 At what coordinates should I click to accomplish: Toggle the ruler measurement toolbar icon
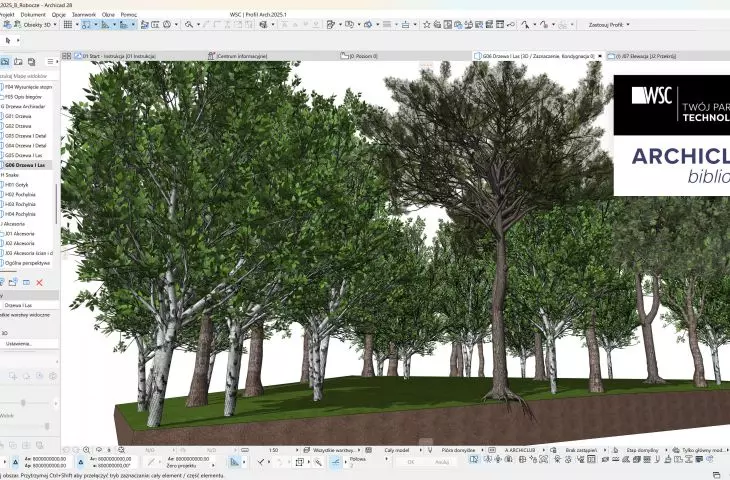[106, 25]
